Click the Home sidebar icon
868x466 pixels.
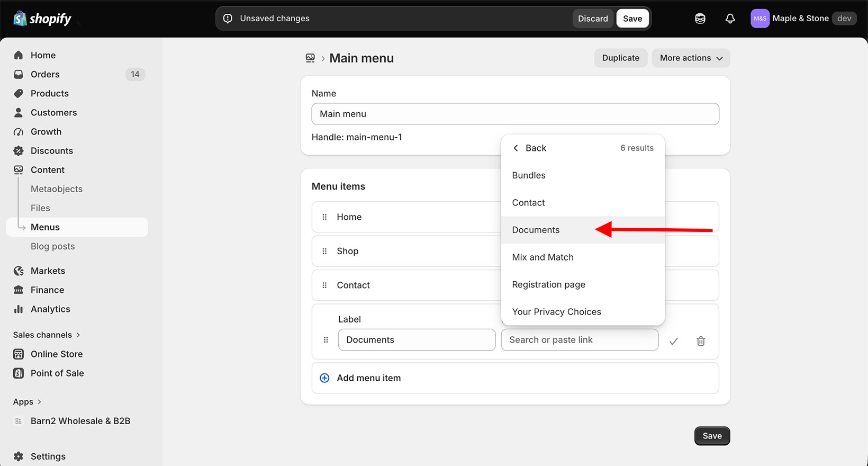coord(19,55)
